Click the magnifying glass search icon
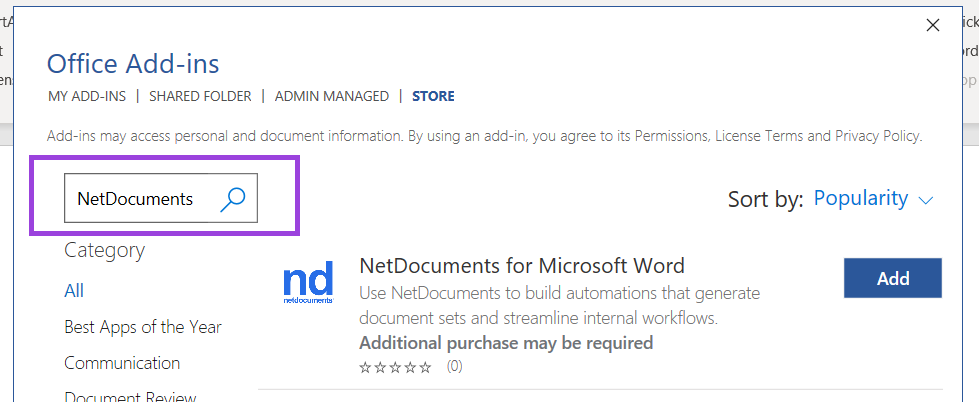Image resolution: width=979 pixels, height=402 pixels. coord(232,199)
